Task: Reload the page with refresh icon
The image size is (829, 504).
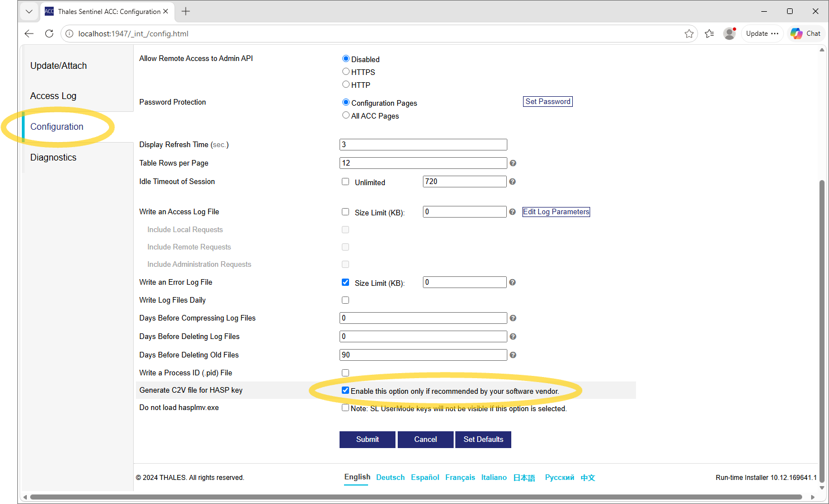Action: 49,34
